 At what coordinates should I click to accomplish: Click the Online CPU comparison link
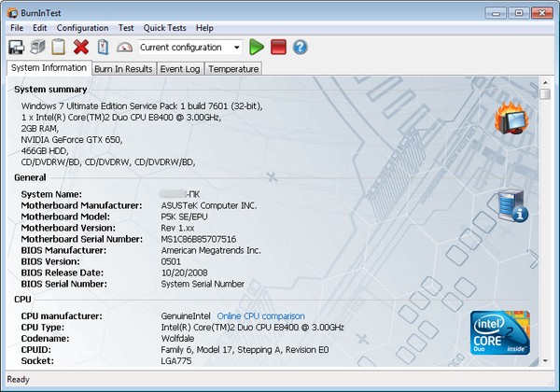[x=260, y=316]
